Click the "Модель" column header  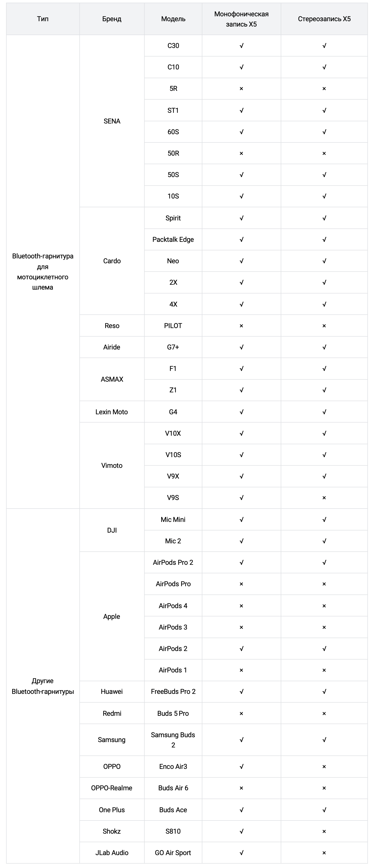click(x=173, y=19)
